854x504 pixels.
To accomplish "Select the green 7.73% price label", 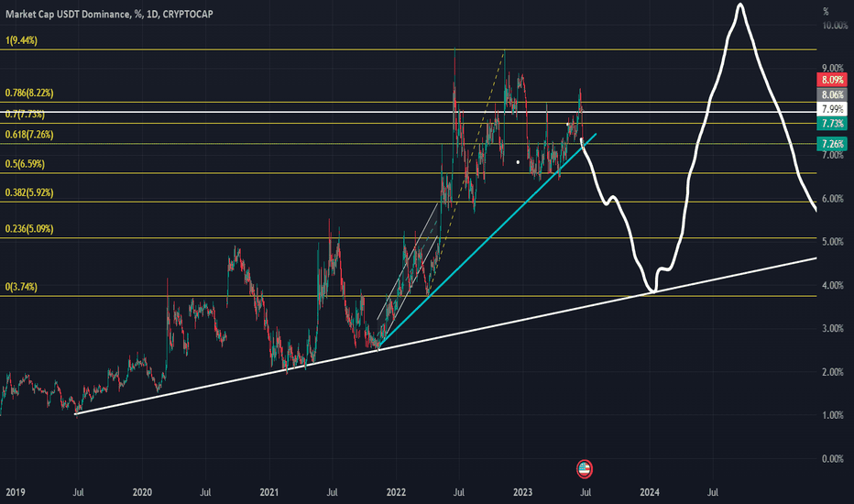I will click(832, 124).
